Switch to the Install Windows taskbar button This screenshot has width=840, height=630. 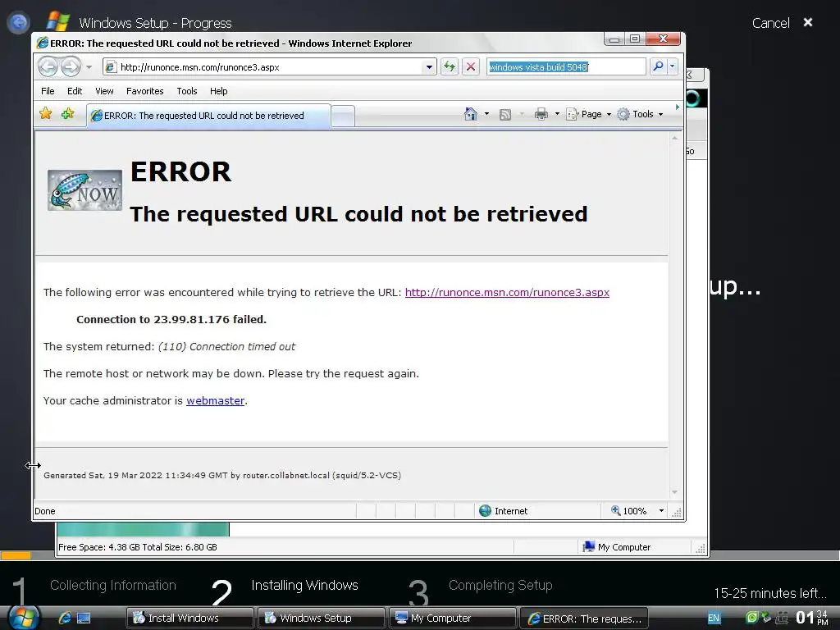[189, 619]
